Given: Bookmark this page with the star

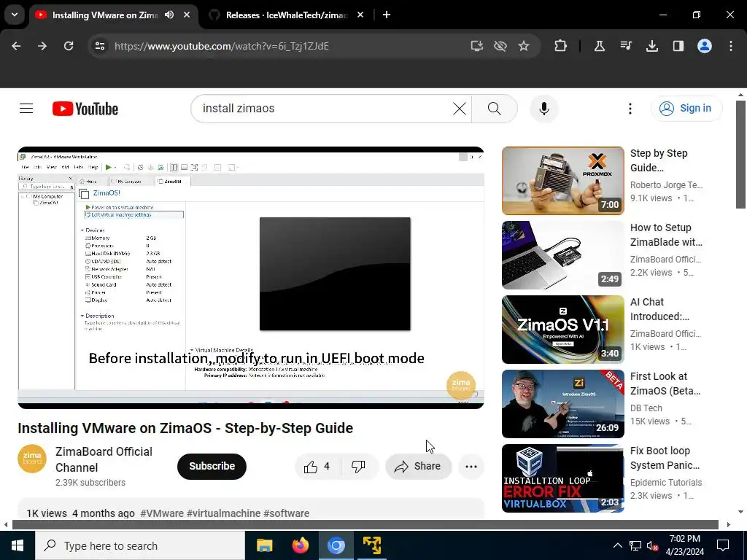Looking at the screenshot, I should point(524,46).
